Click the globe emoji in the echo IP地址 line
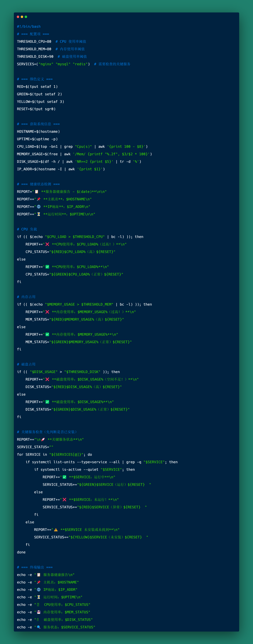The height and width of the screenshot is (644, 253). point(39,590)
